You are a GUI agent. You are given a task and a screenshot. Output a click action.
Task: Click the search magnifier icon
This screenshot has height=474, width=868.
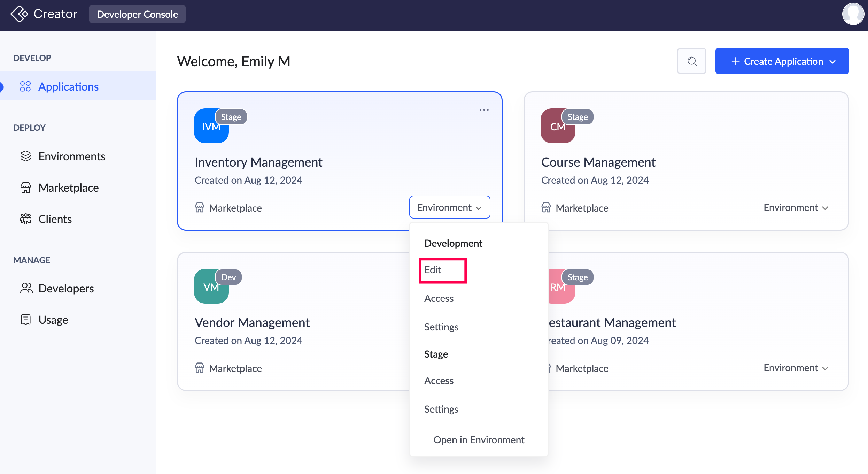692,61
